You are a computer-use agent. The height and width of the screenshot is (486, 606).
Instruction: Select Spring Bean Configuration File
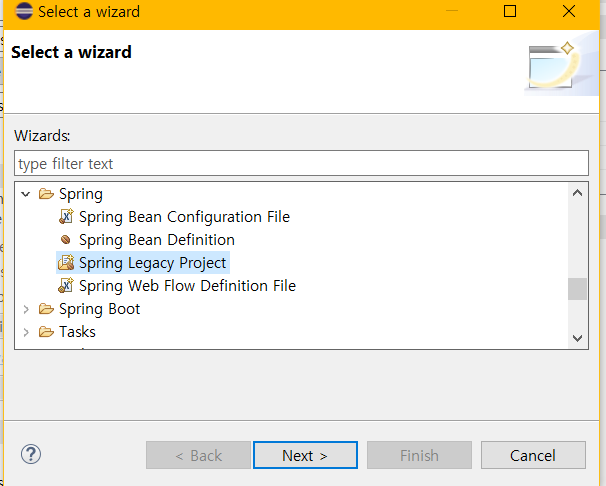184,217
